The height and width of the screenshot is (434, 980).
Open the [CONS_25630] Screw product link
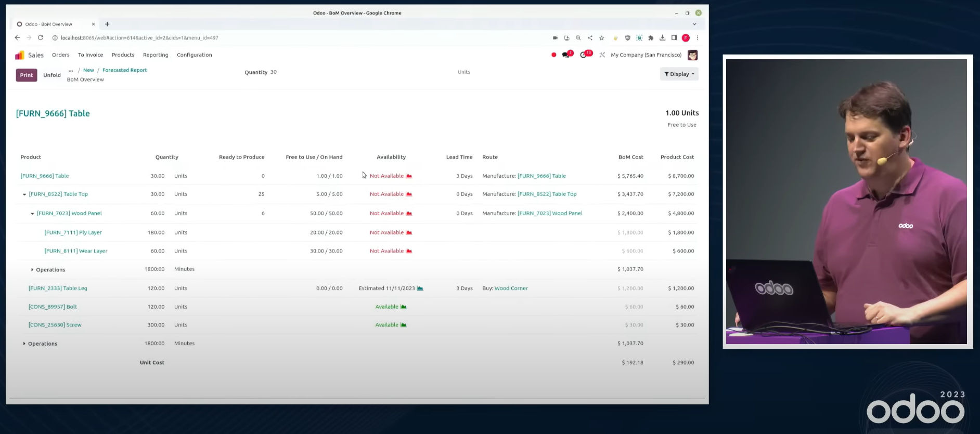coord(55,325)
